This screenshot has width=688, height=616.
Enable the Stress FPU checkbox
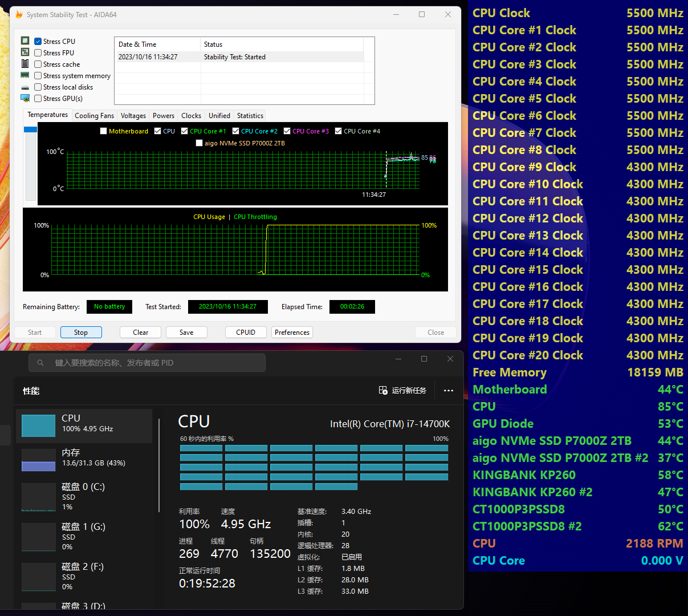[x=38, y=52]
